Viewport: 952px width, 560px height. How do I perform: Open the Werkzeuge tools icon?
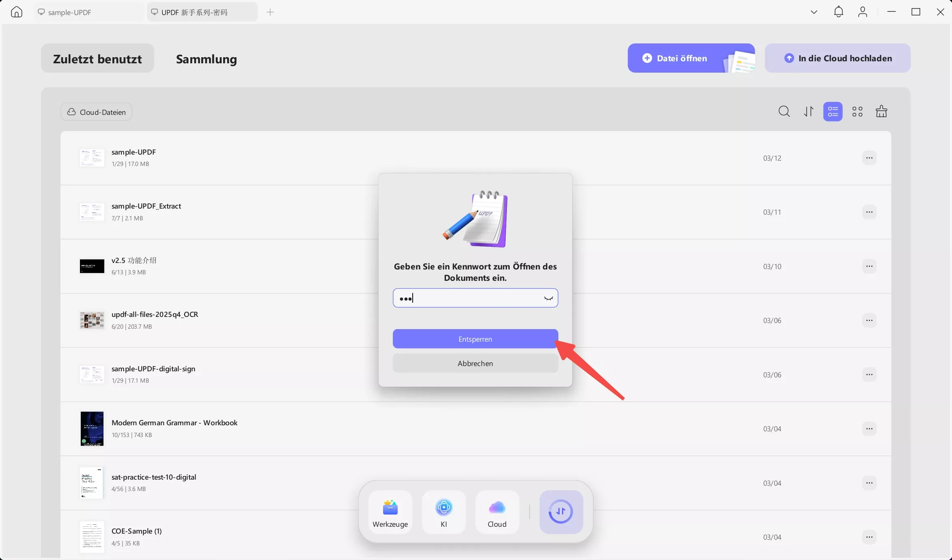pos(390,513)
